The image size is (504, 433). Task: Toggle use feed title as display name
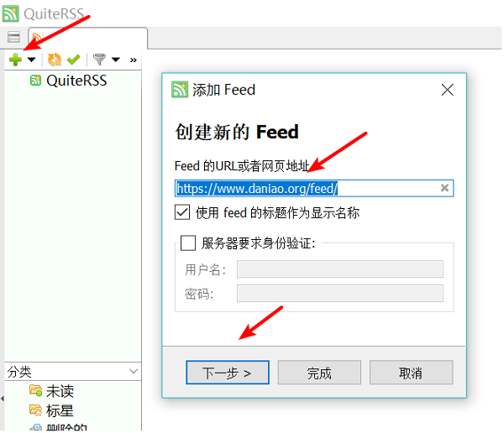[182, 212]
